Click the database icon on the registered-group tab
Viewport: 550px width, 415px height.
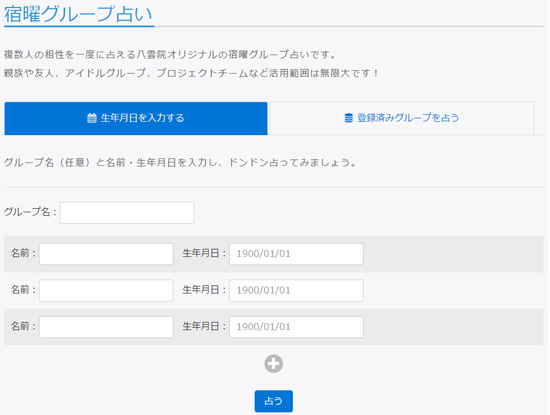point(348,118)
